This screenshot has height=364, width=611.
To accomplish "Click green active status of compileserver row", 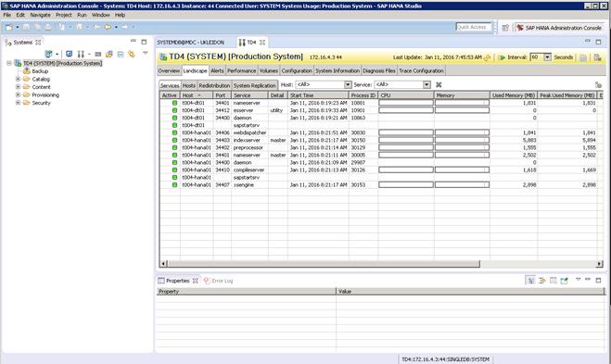I will (174, 170).
